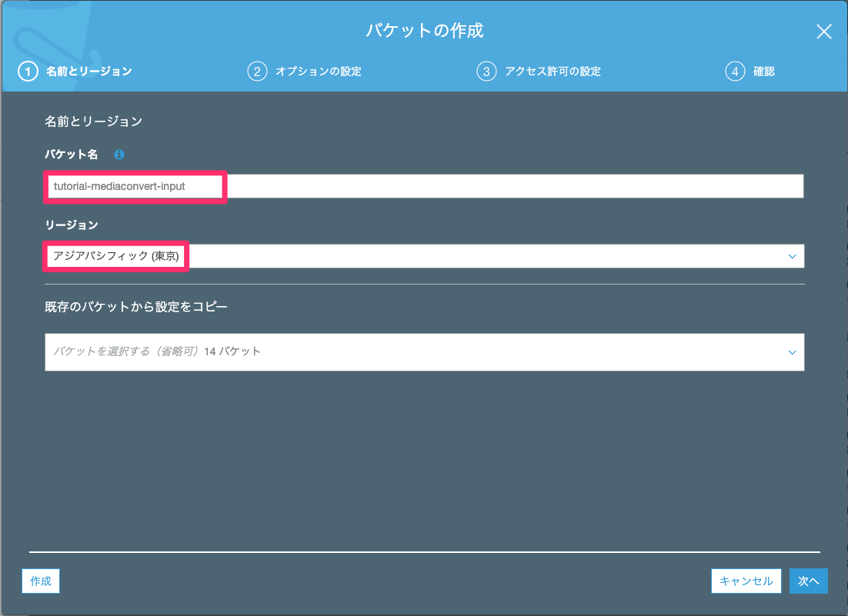Click the info icon beside バケット名
848x616 pixels.
(x=119, y=155)
